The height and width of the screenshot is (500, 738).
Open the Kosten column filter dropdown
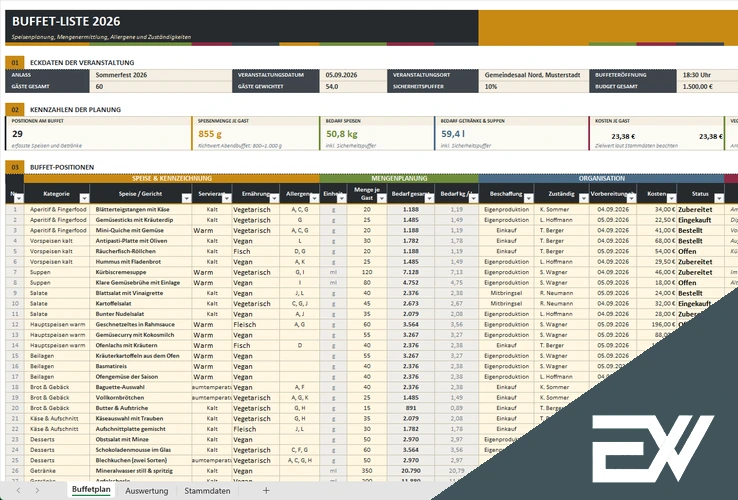[x=671, y=198]
